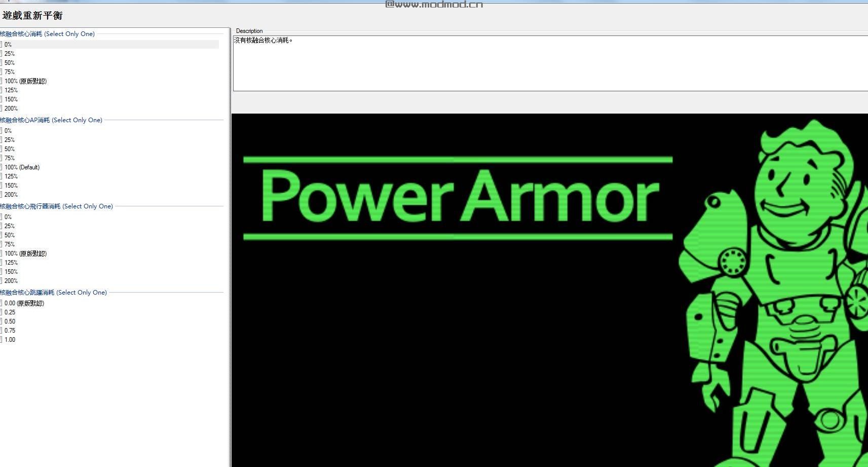868x467 pixels.
Task: Click the Power Armor preview image
Action: (550, 290)
